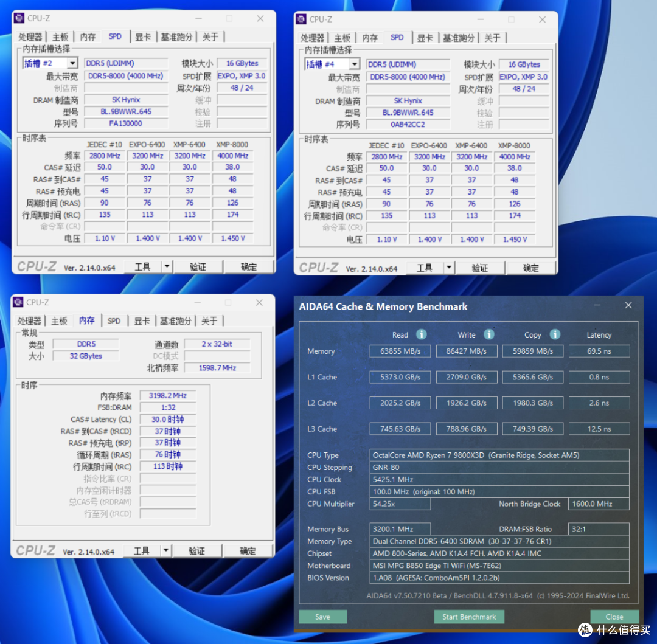Click 工具 button in slot #4 window

(425, 268)
